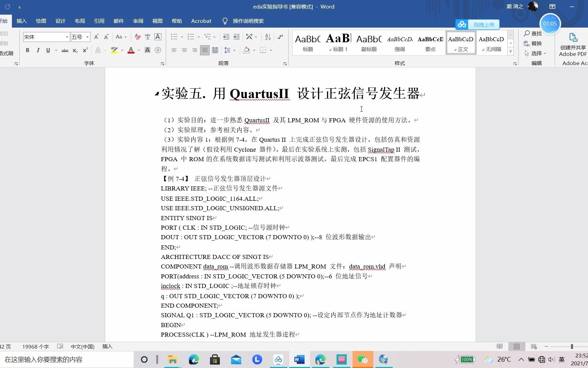Click the operation search field
Screen dimensions: 588x368
248,21
